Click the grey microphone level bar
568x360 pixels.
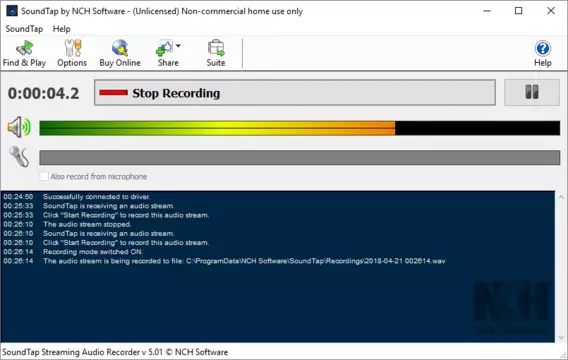(x=300, y=158)
